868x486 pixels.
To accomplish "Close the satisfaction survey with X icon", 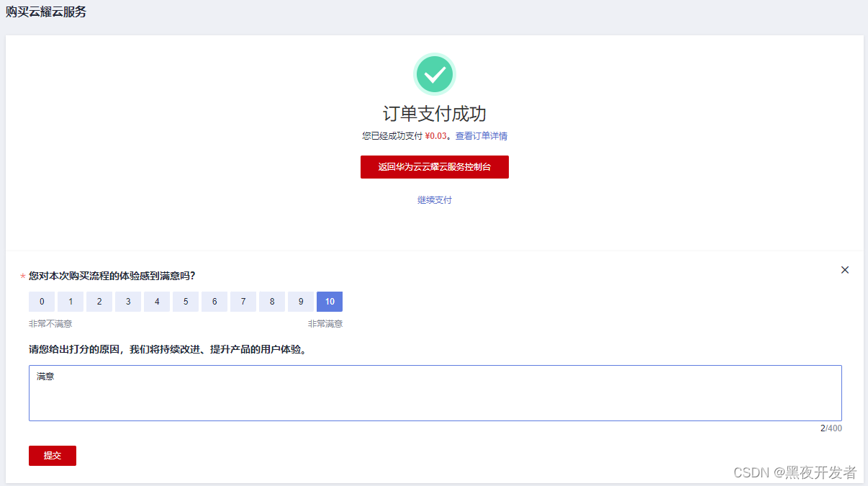I will point(845,270).
